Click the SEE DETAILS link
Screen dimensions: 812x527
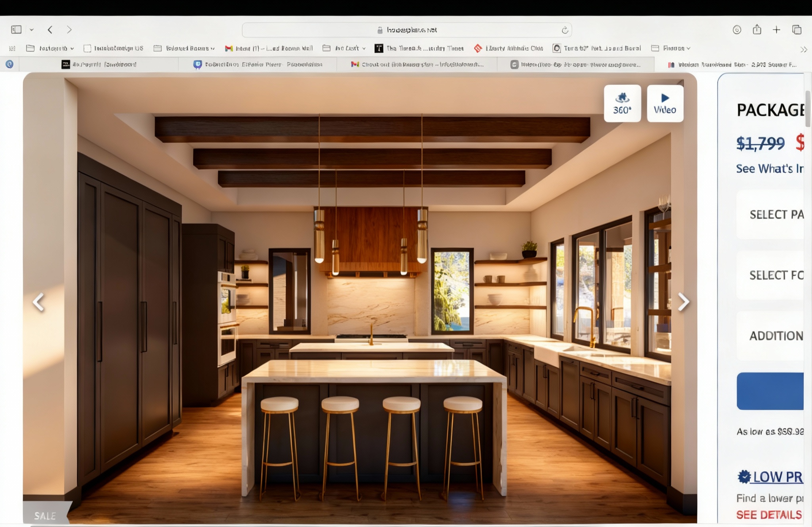pyautogui.click(x=768, y=515)
